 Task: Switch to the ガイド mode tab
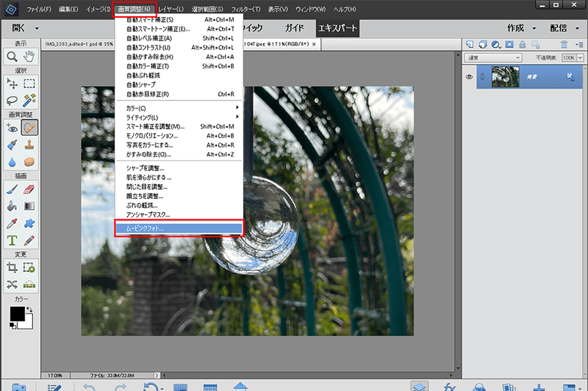(295, 29)
